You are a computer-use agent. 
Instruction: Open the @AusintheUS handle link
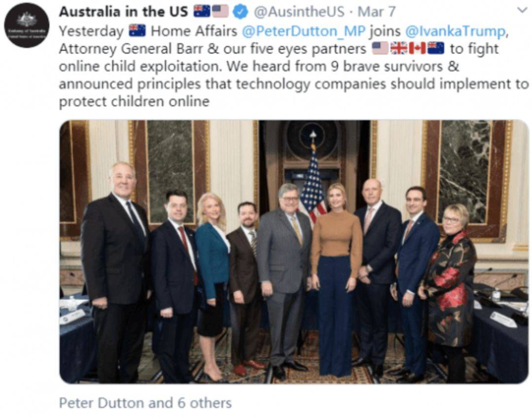(x=299, y=12)
